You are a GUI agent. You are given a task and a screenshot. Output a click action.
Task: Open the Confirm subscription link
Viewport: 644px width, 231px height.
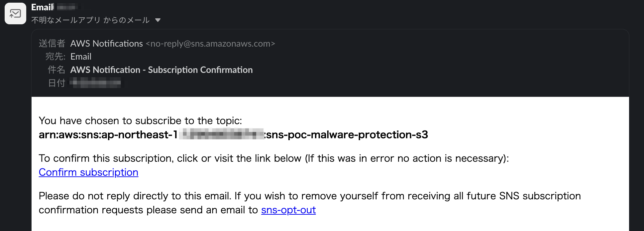[88, 172]
